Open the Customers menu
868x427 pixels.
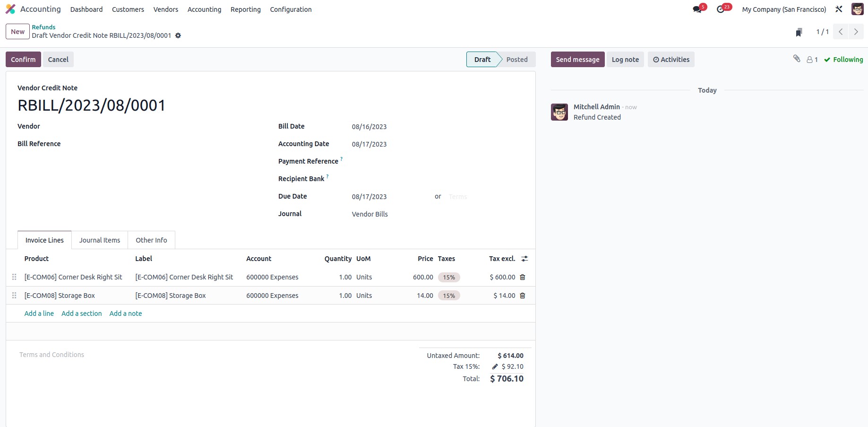[128, 9]
